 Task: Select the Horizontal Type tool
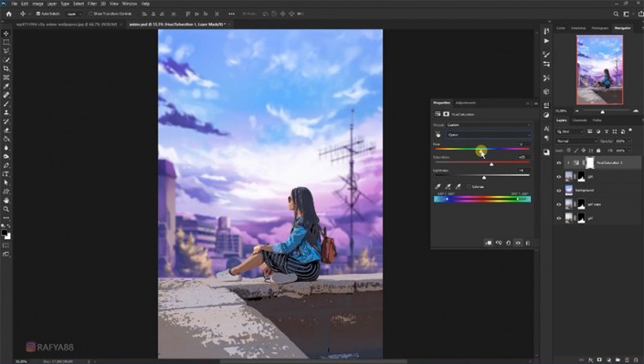click(6, 174)
